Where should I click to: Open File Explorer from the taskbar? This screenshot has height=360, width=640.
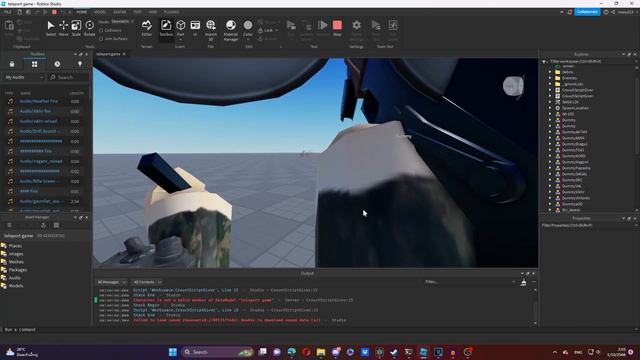321,352
